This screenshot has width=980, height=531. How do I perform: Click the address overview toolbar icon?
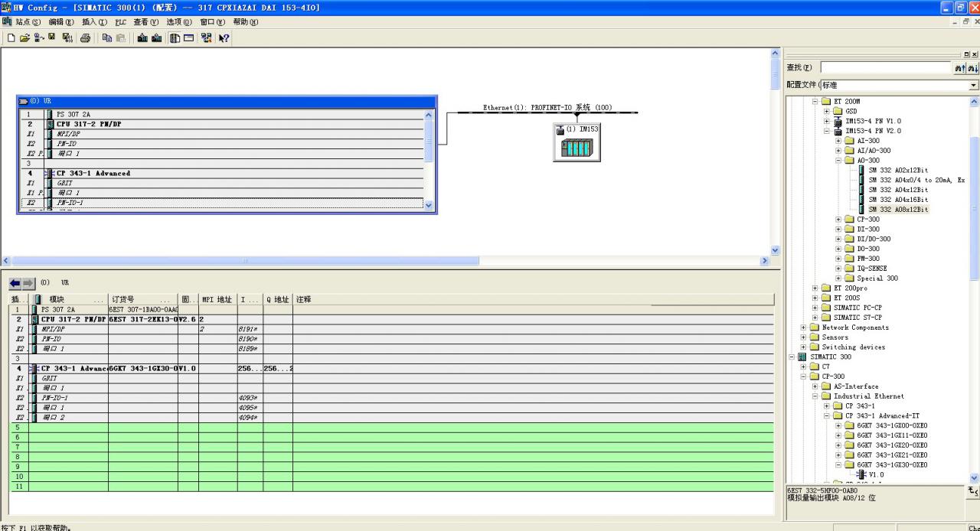point(188,37)
